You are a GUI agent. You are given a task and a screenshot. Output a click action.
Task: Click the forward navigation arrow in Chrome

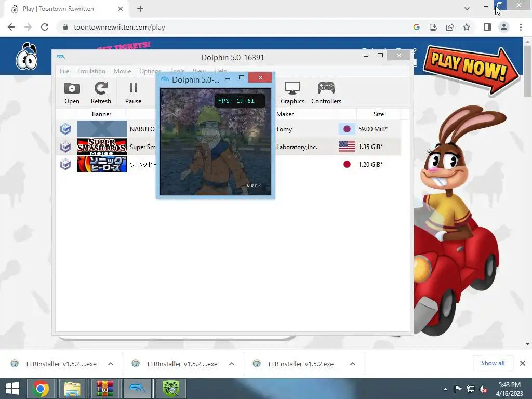click(28, 27)
